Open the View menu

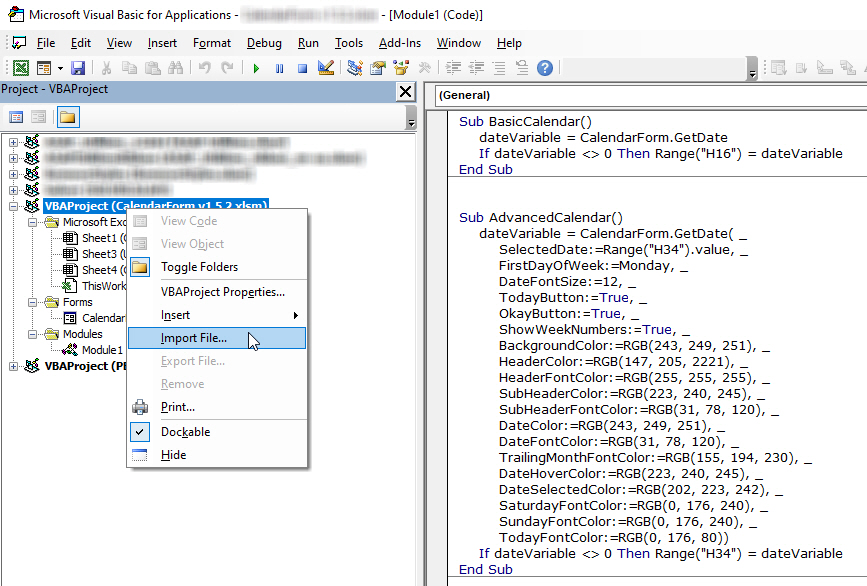click(x=119, y=43)
